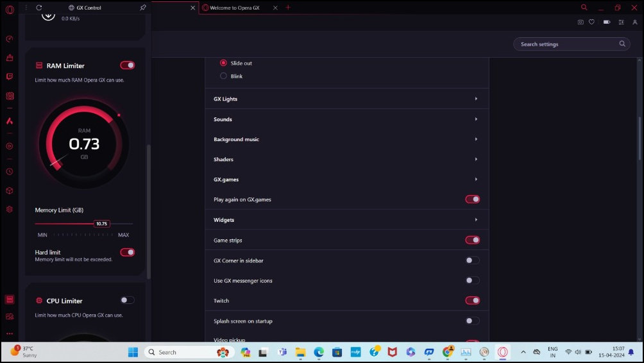
Task: Open Microsoft Edge from the taskbar
Action: 319,352
